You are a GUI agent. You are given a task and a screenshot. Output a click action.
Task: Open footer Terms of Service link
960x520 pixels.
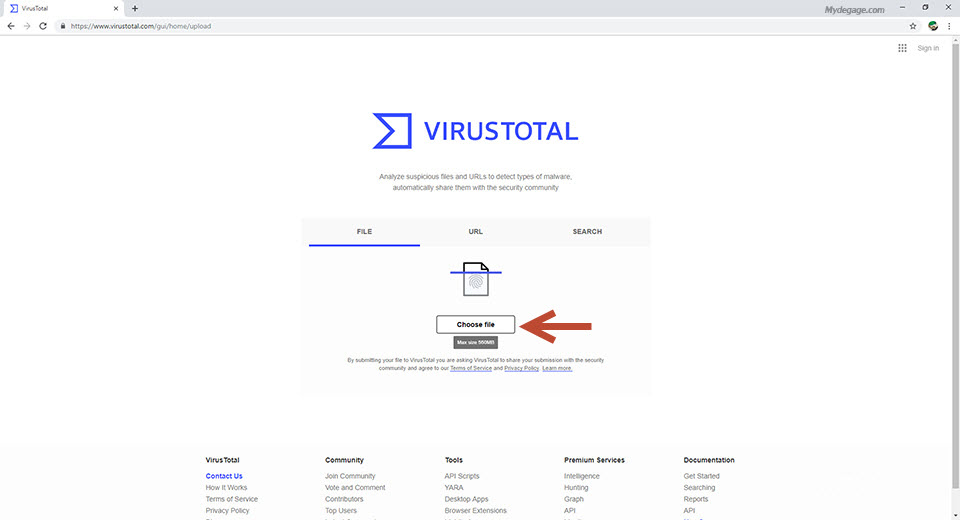point(231,499)
